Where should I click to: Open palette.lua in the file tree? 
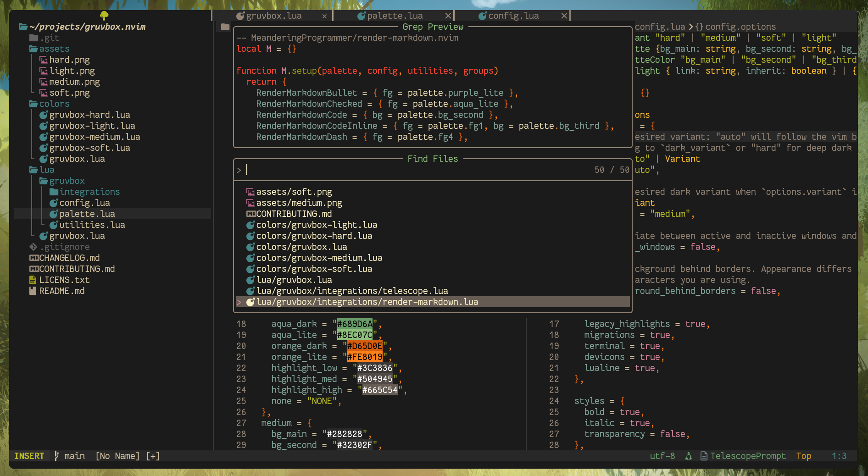[x=87, y=214]
